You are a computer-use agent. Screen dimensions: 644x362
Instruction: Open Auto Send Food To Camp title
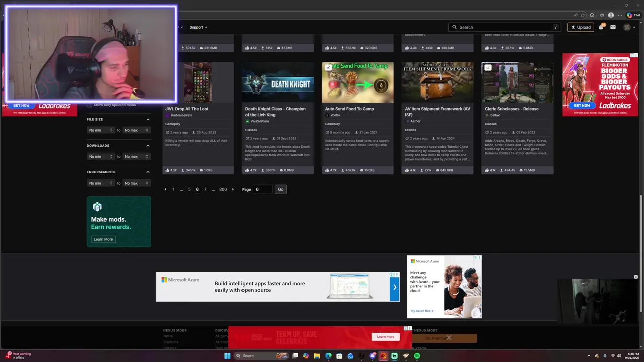coord(349,109)
